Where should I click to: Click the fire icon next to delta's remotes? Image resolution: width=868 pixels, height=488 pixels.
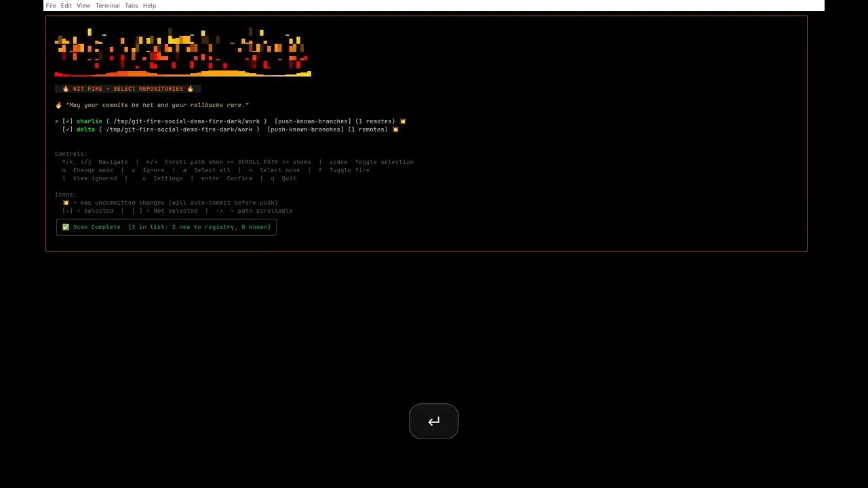(396, 129)
